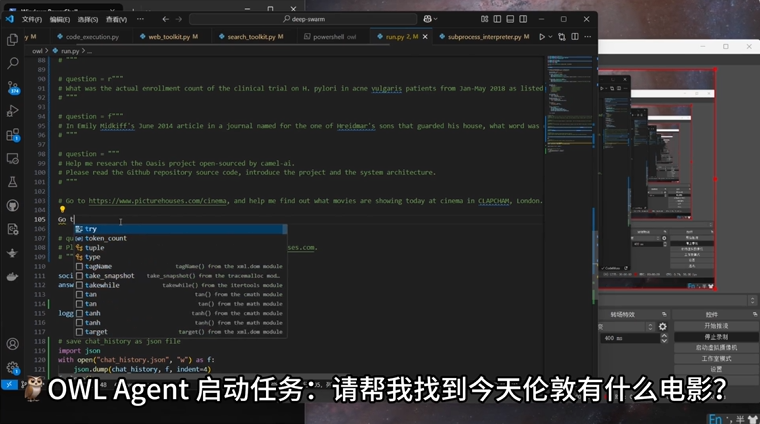The height and width of the screenshot is (424, 760).
Task: Open the Search view in activity bar
Action: click(13, 63)
